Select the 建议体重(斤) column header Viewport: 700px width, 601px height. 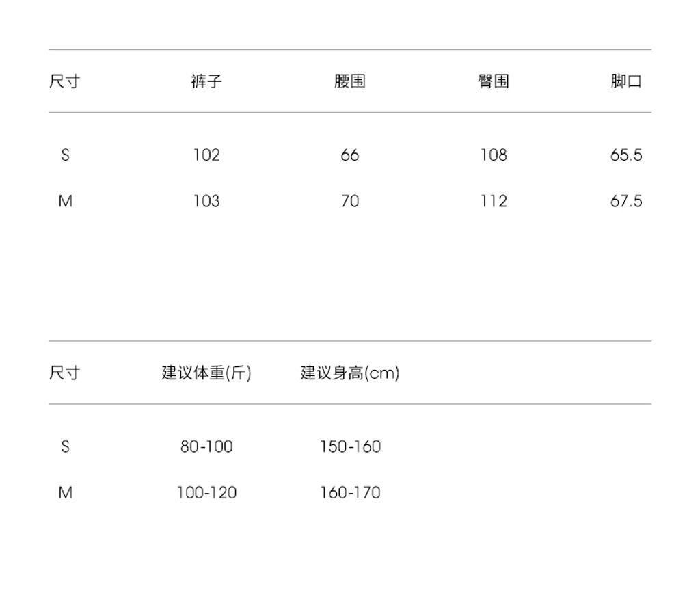coord(206,373)
